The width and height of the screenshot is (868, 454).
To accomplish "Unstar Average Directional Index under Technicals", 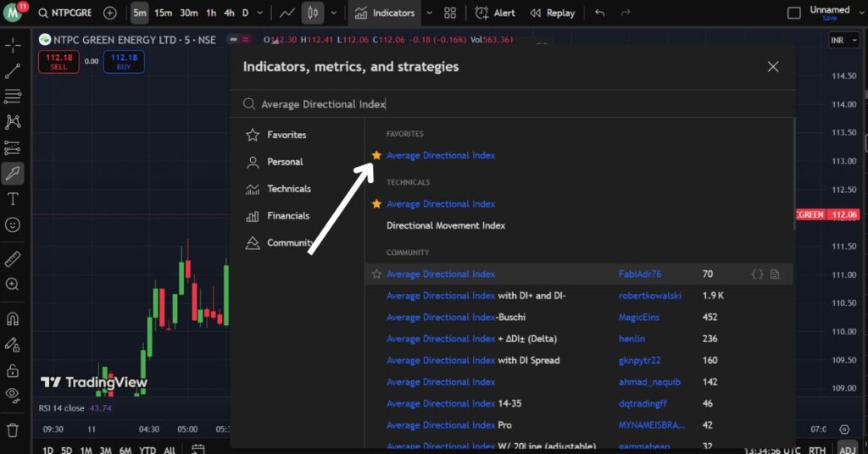I will tap(376, 204).
